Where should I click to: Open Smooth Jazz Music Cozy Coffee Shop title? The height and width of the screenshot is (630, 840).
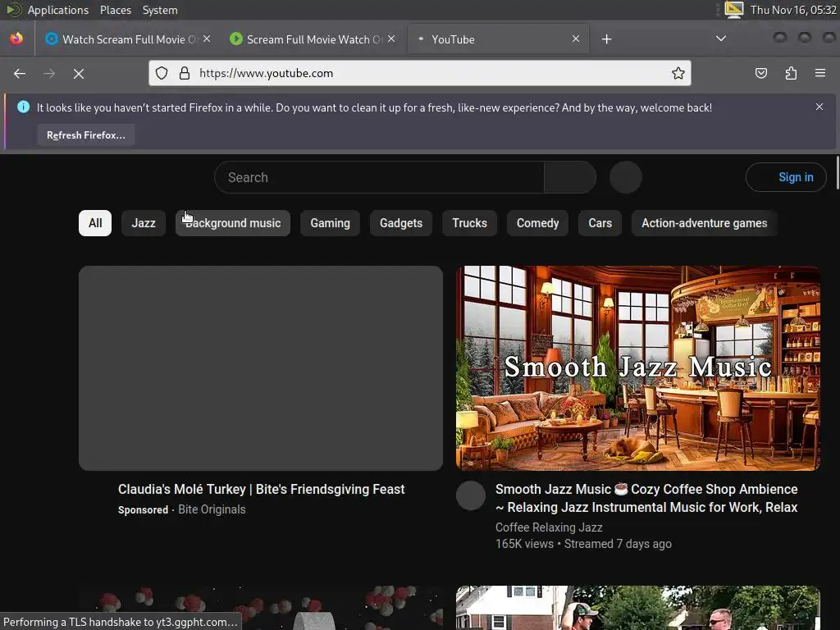pos(646,498)
